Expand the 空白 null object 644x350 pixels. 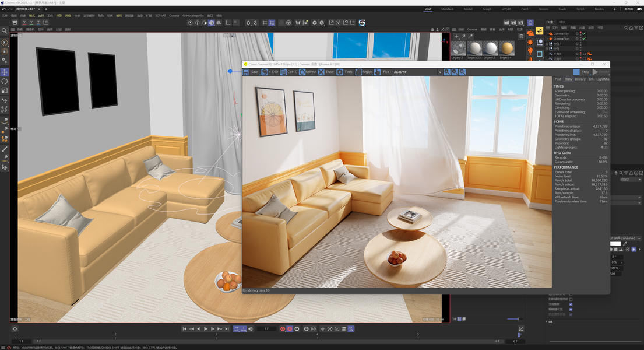click(547, 48)
